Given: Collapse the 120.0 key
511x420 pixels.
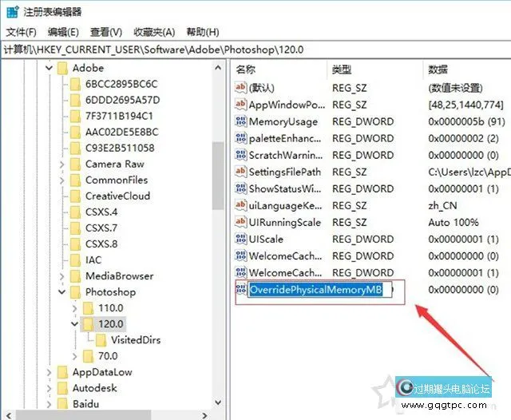Looking at the screenshot, I should (74, 324).
